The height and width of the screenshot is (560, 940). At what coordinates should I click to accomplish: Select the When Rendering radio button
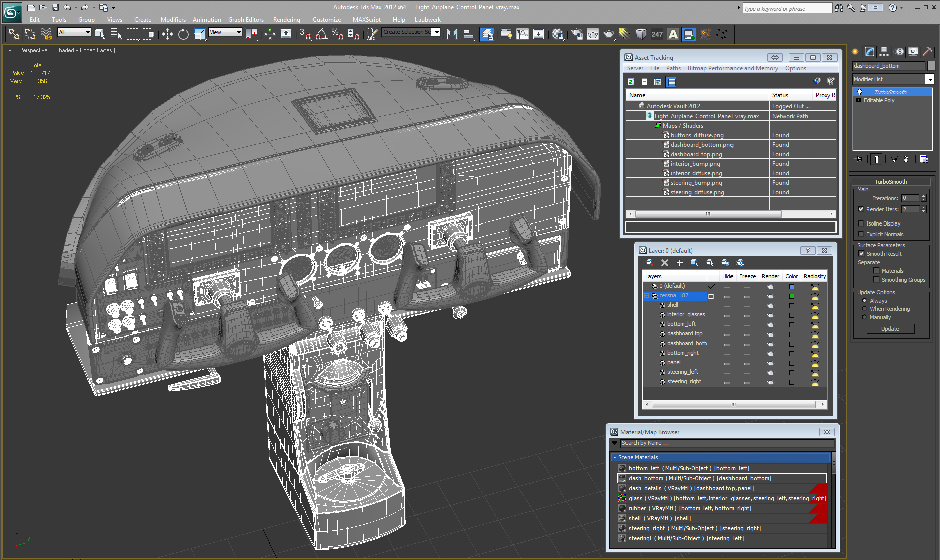click(864, 309)
